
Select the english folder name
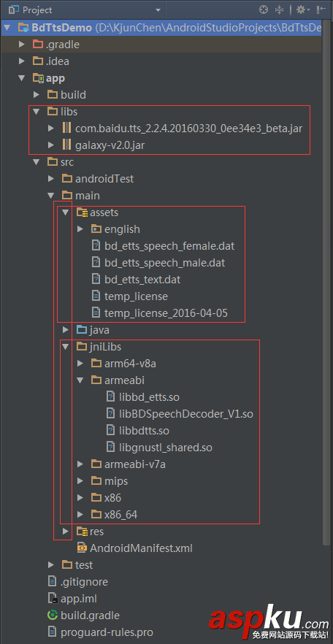(122, 229)
